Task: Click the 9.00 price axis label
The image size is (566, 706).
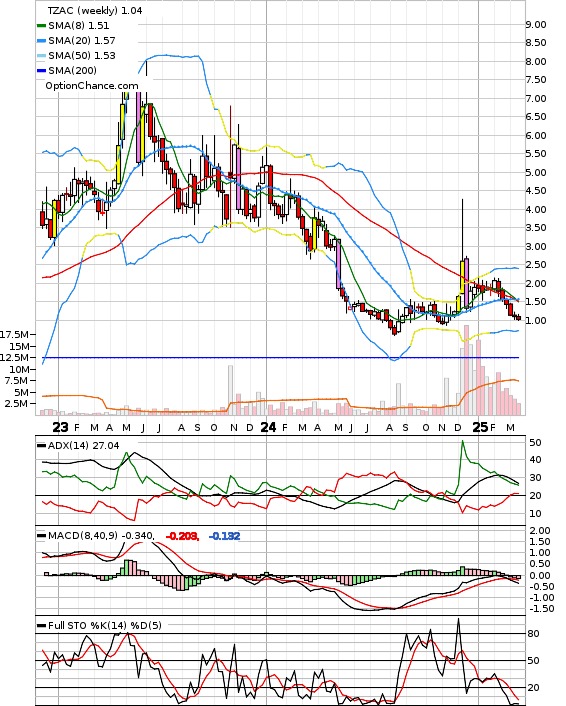Action: (x=536, y=25)
